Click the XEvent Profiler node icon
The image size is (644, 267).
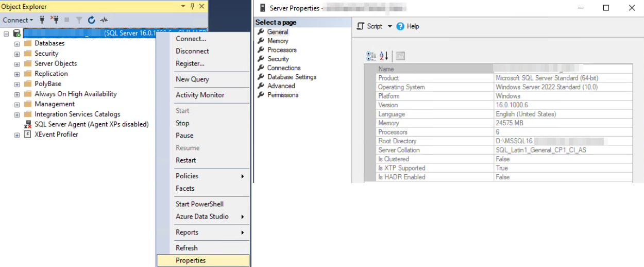tap(28, 135)
